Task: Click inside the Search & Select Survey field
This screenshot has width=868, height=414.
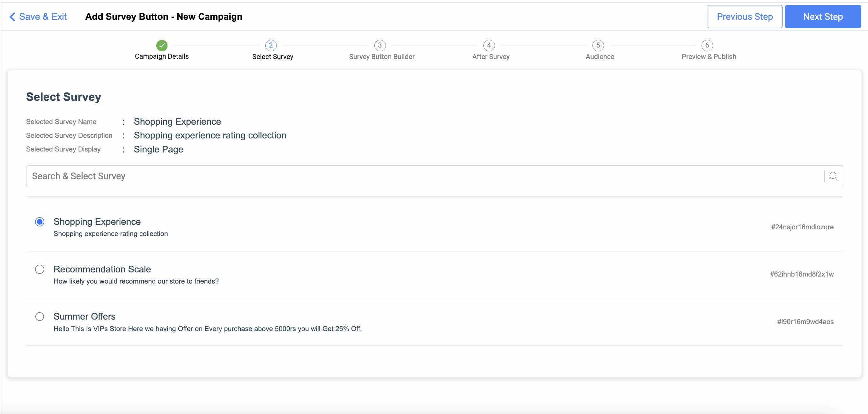Action: pos(202,176)
